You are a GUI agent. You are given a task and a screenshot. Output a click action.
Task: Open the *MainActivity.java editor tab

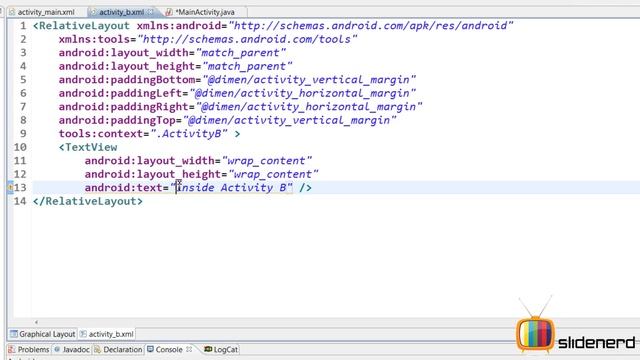click(204, 12)
